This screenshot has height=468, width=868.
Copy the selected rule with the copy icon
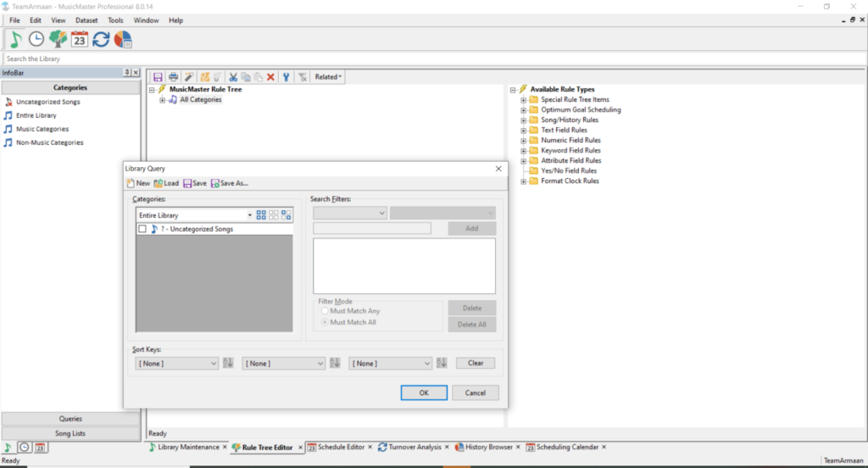(x=246, y=77)
